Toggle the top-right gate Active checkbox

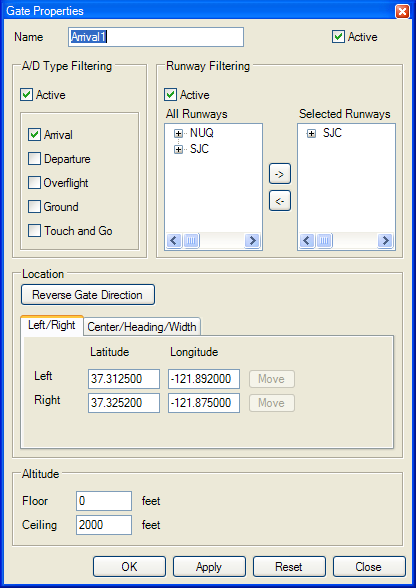[x=338, y=37]
